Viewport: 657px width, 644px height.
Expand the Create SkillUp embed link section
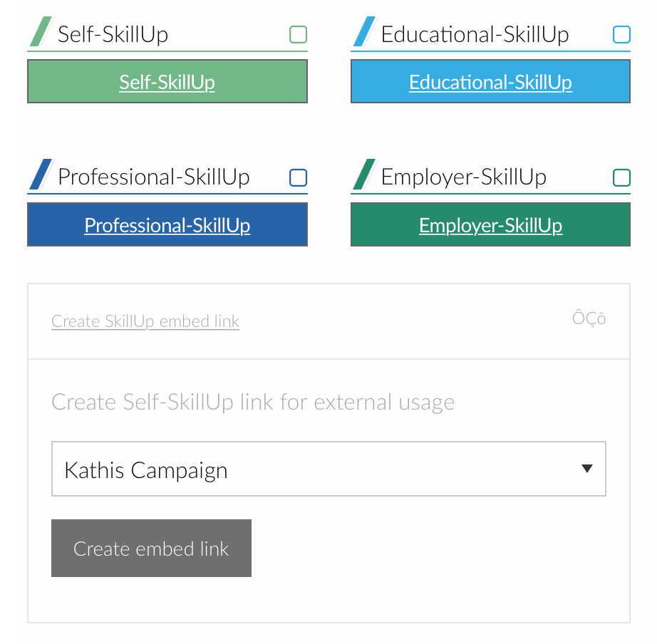[145, 321]
